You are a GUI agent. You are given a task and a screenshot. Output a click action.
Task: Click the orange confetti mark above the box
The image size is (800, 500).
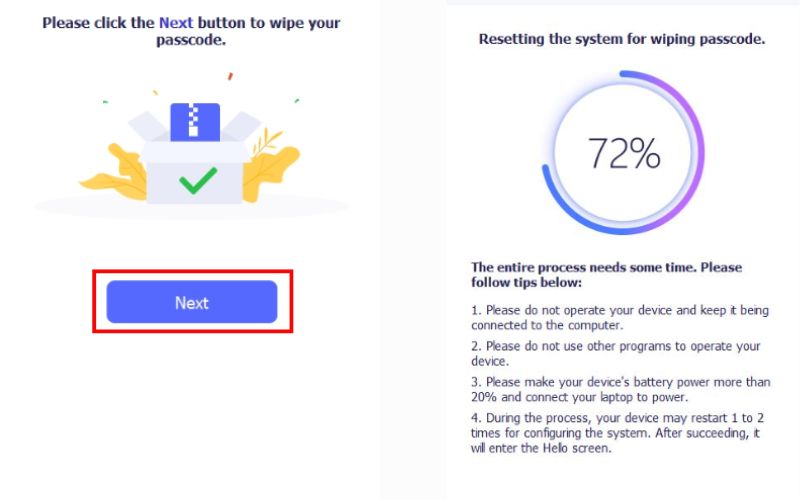229,76
